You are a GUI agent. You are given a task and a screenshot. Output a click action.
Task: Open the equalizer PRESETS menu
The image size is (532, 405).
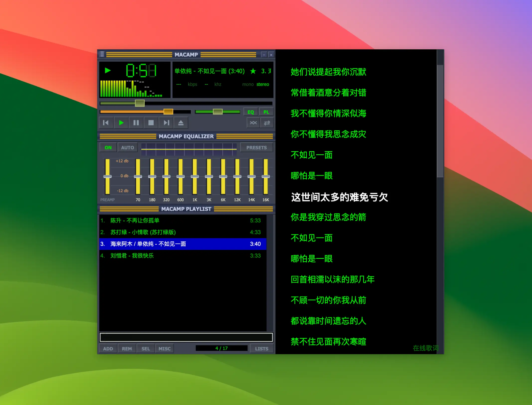[x=257, y=147]
